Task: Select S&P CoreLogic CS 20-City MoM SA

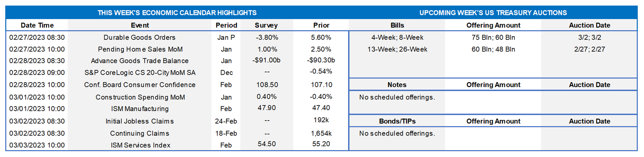Action: (x=140, y=73)
